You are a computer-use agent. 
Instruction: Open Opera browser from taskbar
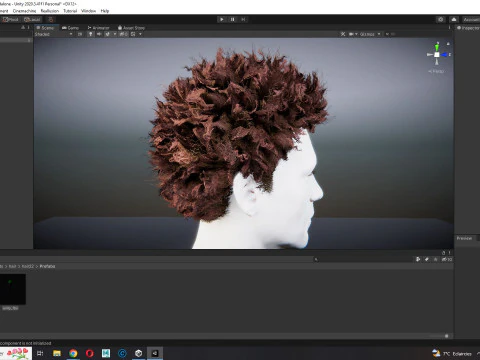(90, 353)
